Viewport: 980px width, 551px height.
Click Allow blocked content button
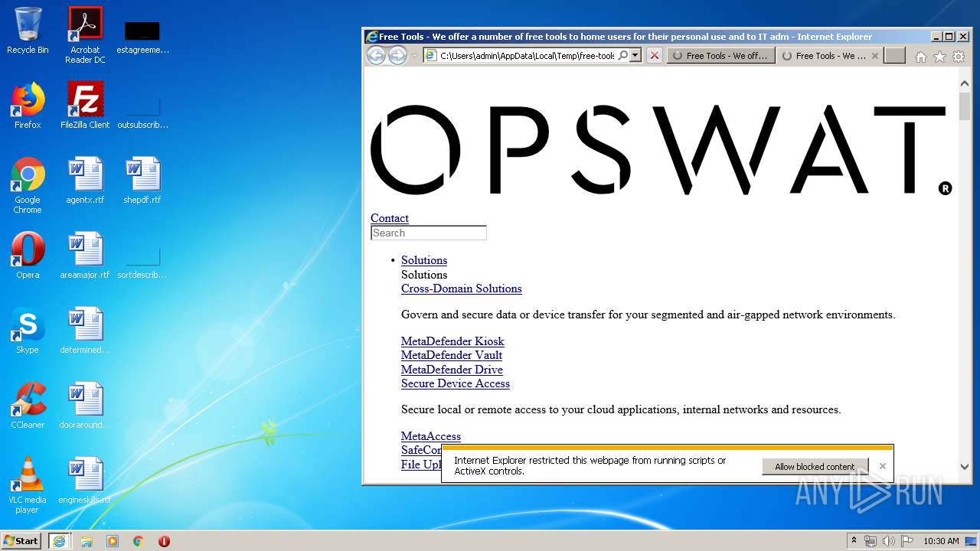[x=815, y=466]
